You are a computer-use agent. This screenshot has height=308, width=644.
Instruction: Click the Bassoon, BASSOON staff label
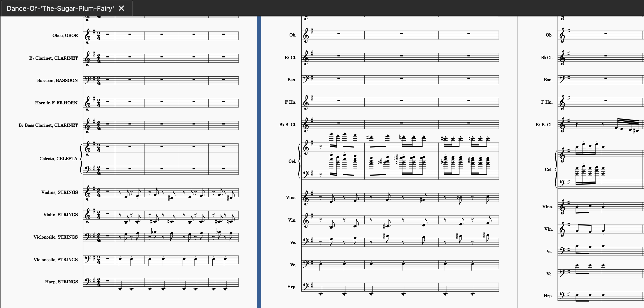coord(57,80)
